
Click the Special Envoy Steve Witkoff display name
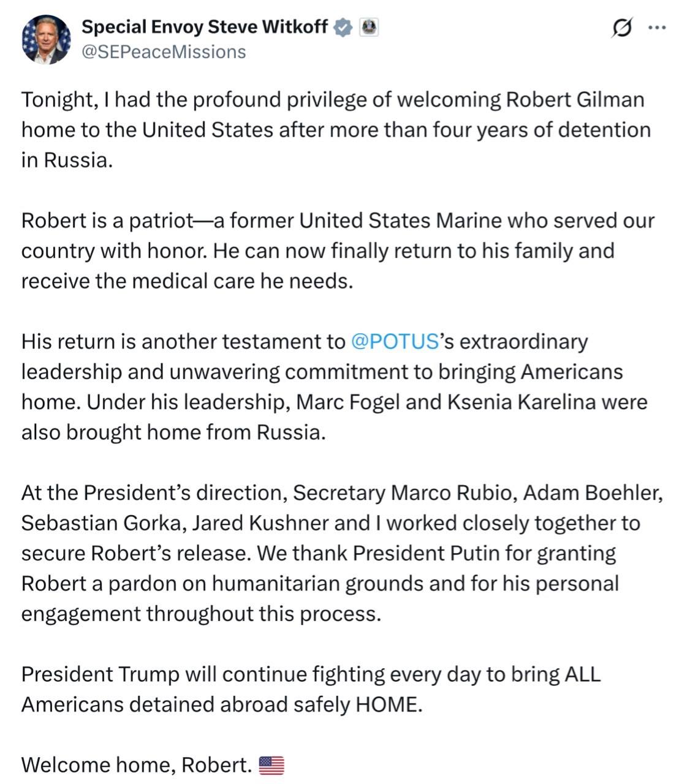click(205, 27)
